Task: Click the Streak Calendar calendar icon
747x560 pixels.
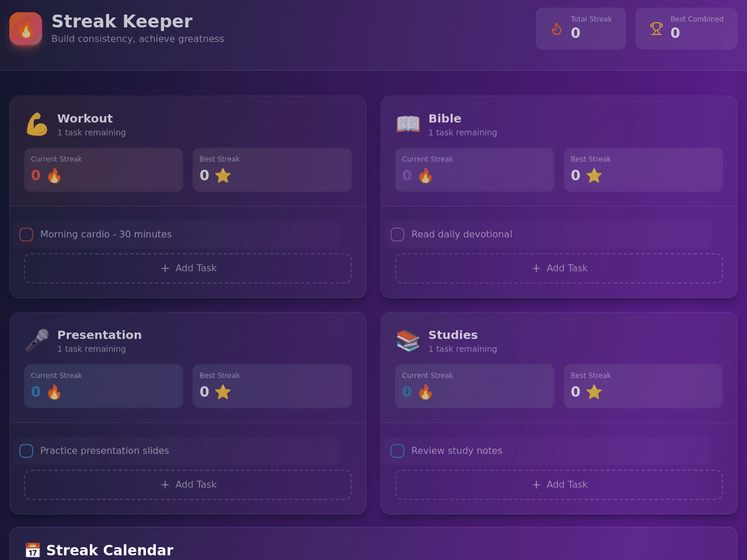Action: (x=33, y=550)
